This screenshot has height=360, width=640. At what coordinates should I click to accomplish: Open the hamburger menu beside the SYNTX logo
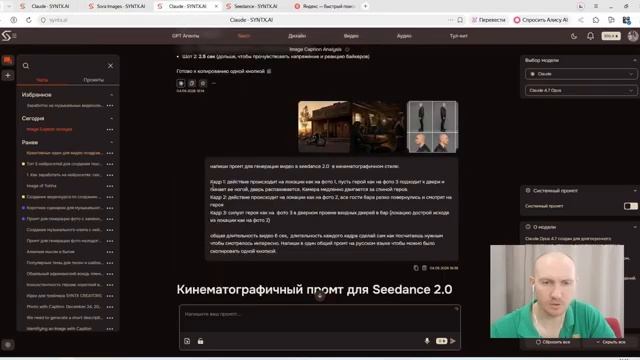click(x=14, y=36)
